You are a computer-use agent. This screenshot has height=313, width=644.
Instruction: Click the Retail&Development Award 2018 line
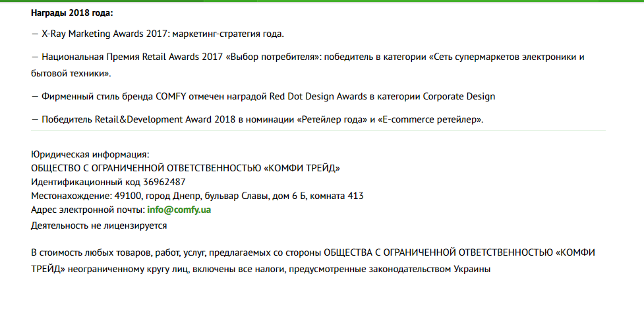click(258, 120)
